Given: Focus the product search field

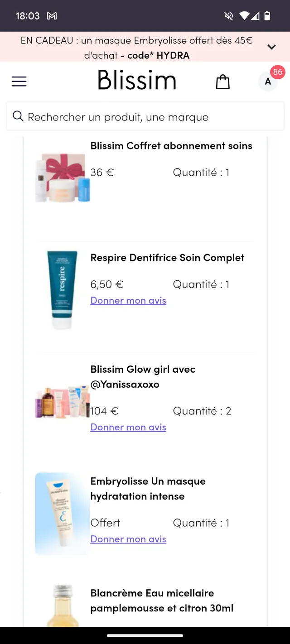Looking at the screenshot, I should pyautogui.click(x=150, y=117).
